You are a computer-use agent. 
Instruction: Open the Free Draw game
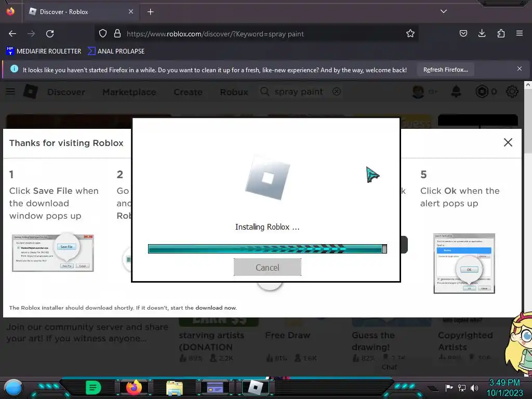288,335
